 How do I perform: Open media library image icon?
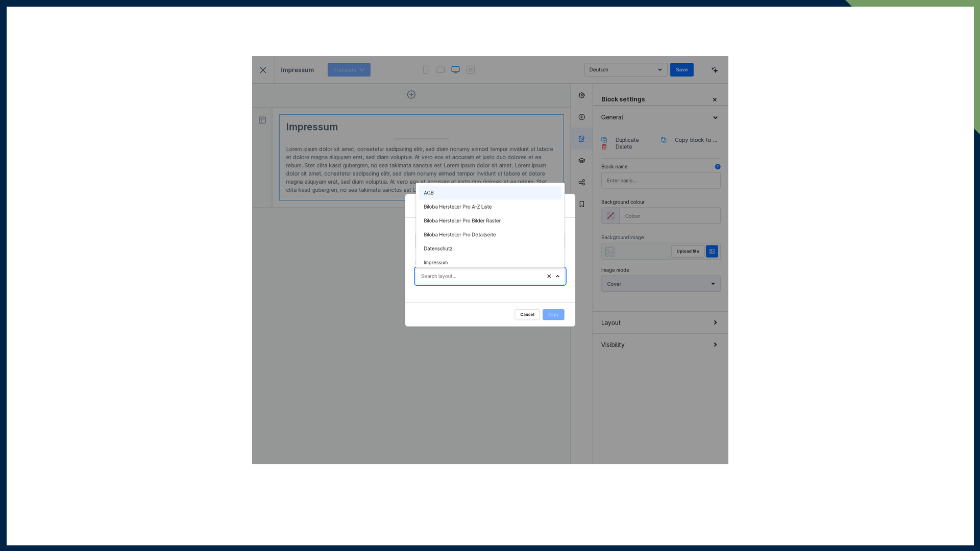click(x=712, y=252)
